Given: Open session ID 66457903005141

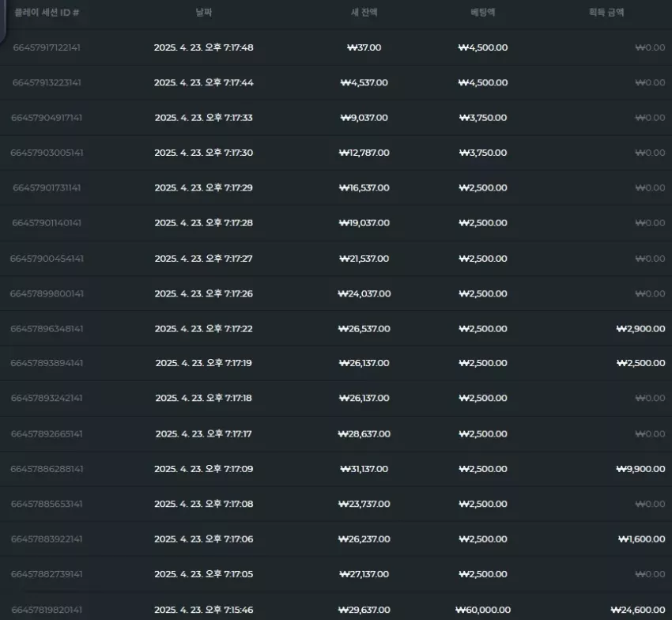Looking at the screenshot, I should coord(47,153).
